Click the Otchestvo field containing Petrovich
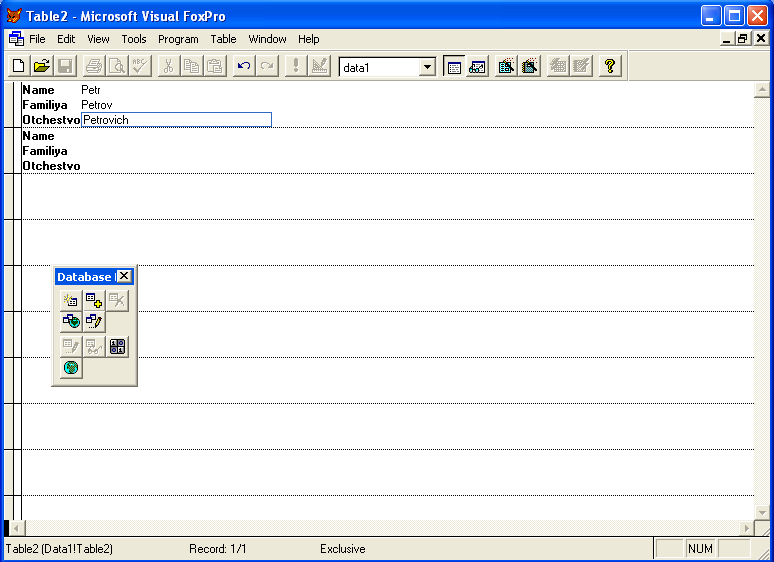774x562 pixels. coord(176,120)
